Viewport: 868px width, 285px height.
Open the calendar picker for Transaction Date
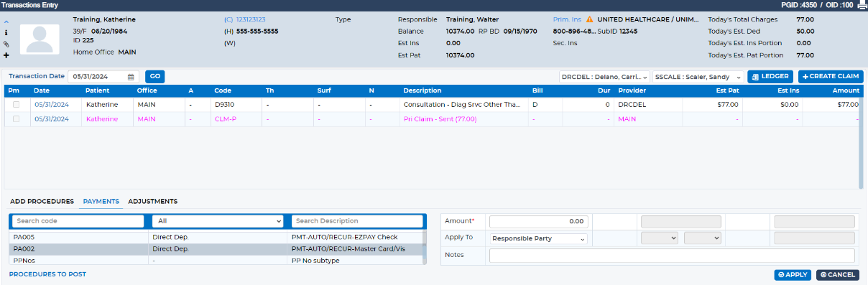(x=131, y=77)
